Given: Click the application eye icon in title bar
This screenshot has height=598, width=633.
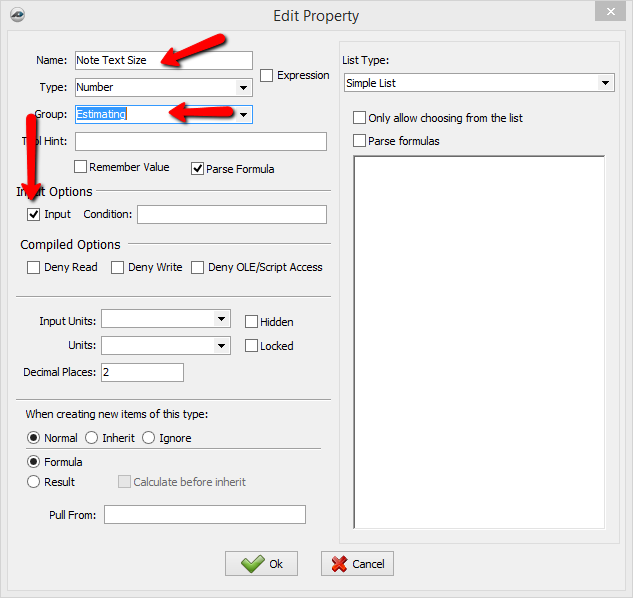Looking at the screenshot, I should tap(17, 15).
